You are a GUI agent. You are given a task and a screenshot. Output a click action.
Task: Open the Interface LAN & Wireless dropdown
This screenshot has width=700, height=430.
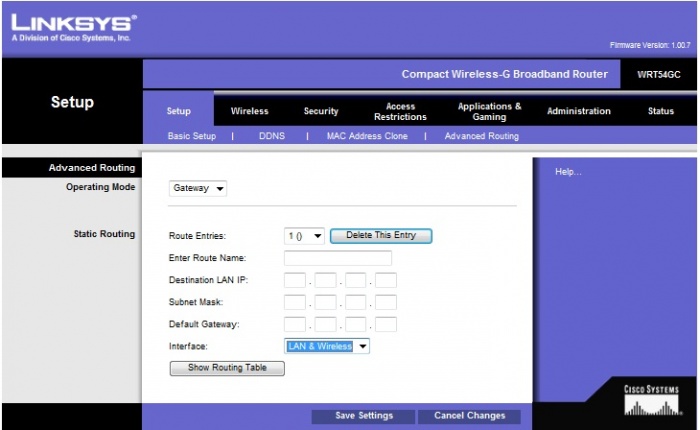pyautogui.click(x=327, y=346)
